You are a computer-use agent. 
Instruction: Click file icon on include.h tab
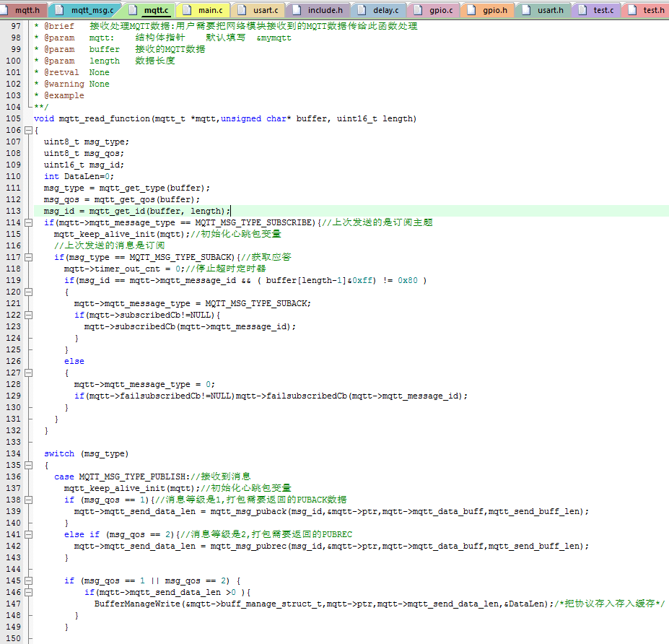[x=297, y=10]
